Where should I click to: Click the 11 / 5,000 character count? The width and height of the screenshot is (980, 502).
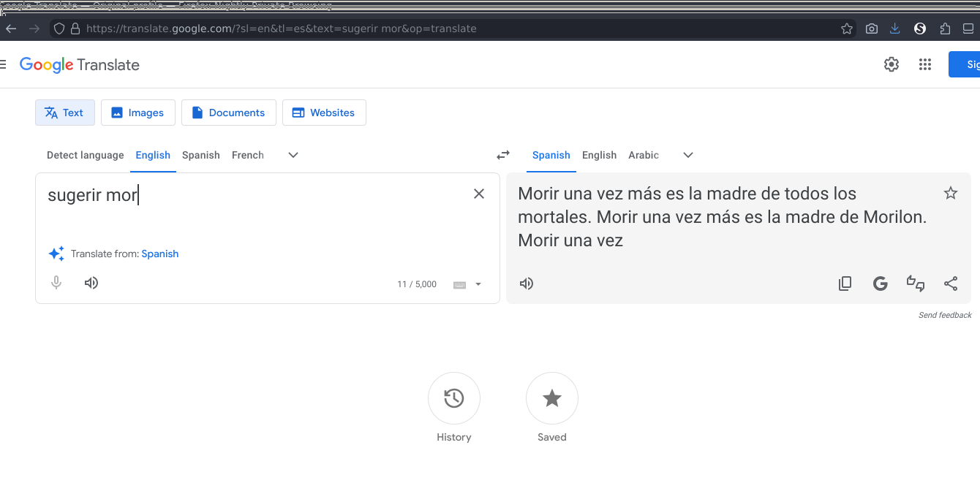(x=417, y=284)
